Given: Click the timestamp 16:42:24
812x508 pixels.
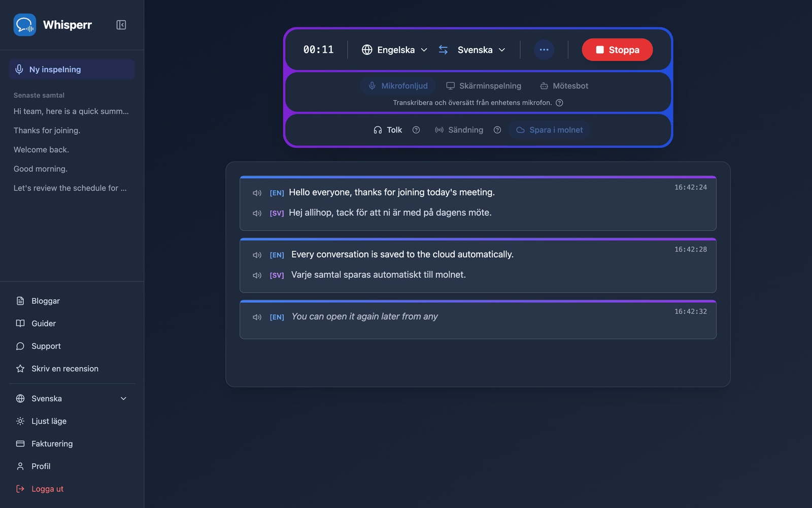Looking at the screenshot, I should (691, 187).
